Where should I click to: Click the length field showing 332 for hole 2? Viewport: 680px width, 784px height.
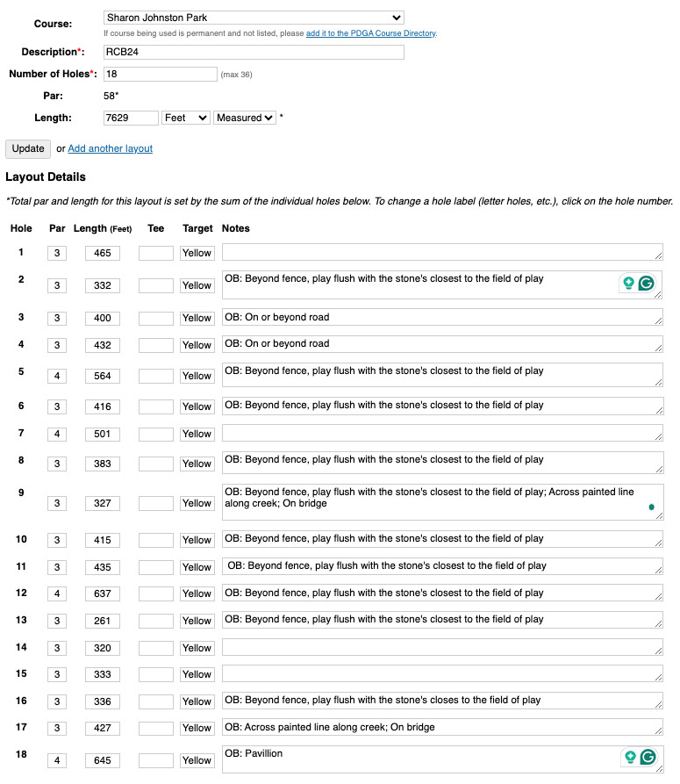tap(103, 285)
